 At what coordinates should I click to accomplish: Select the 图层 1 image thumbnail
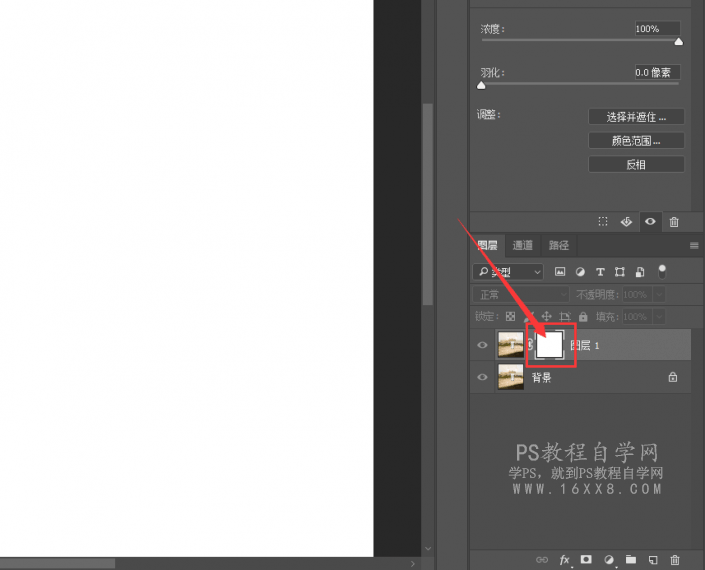511,345
